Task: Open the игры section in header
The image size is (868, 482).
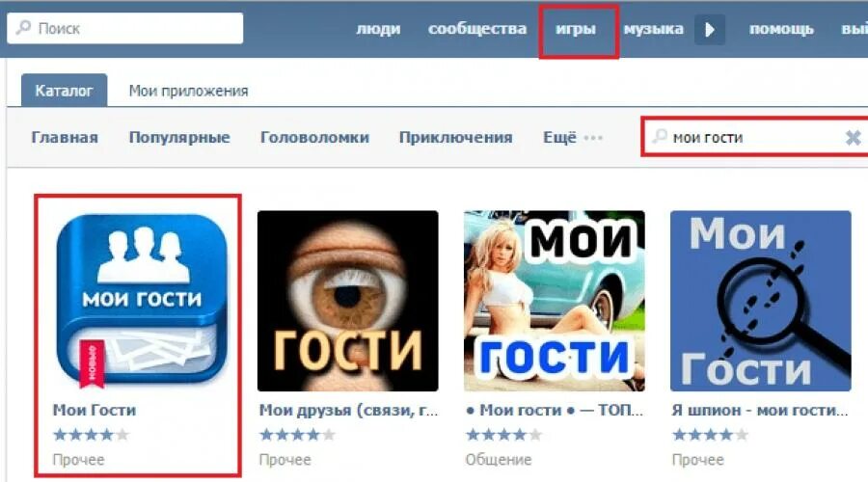Action: [x=576, y=29]
